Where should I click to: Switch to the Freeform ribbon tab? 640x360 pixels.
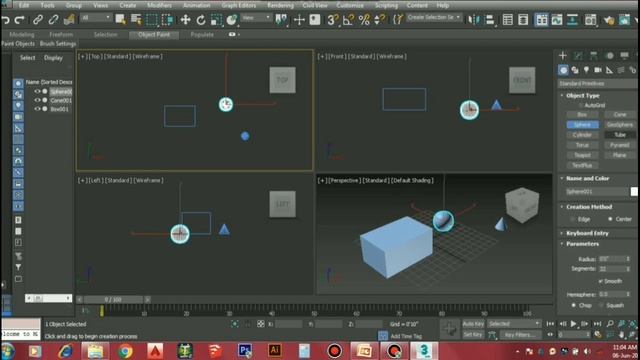coord(61,35)
